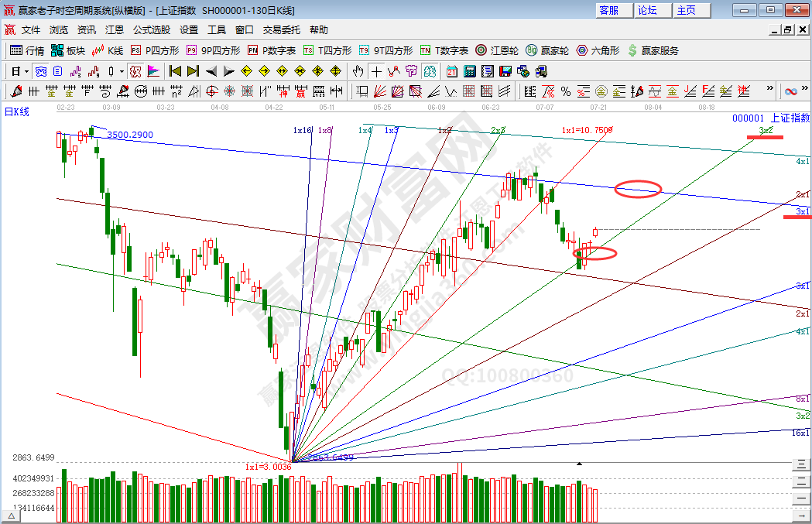
Task: Click the 客服 customer service button
Action: pos(609,10)
